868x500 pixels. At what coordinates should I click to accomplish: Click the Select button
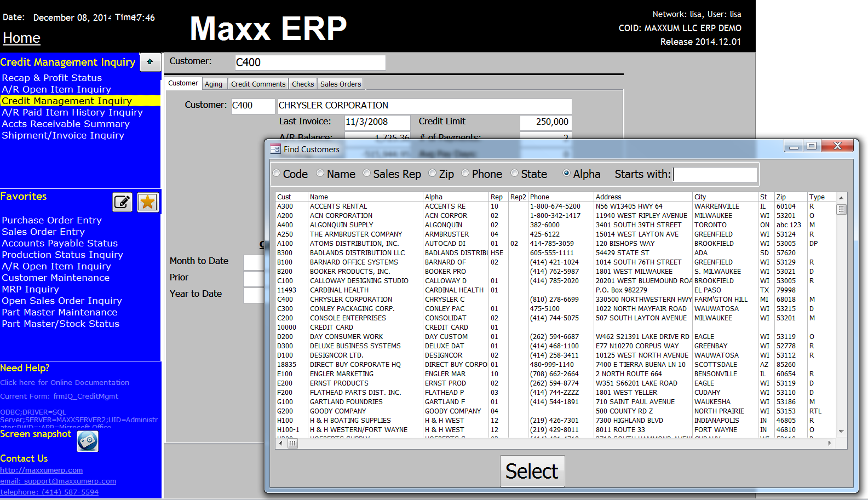(x=532, y=471)
